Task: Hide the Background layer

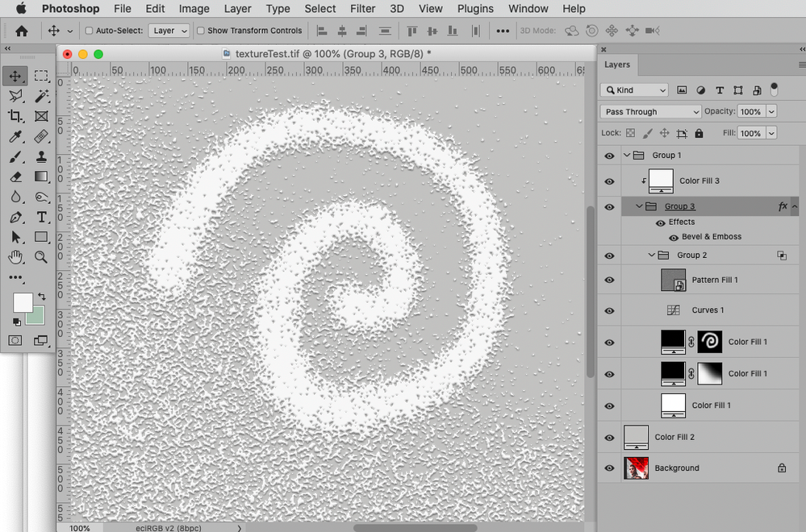Action: coord(609,468)
